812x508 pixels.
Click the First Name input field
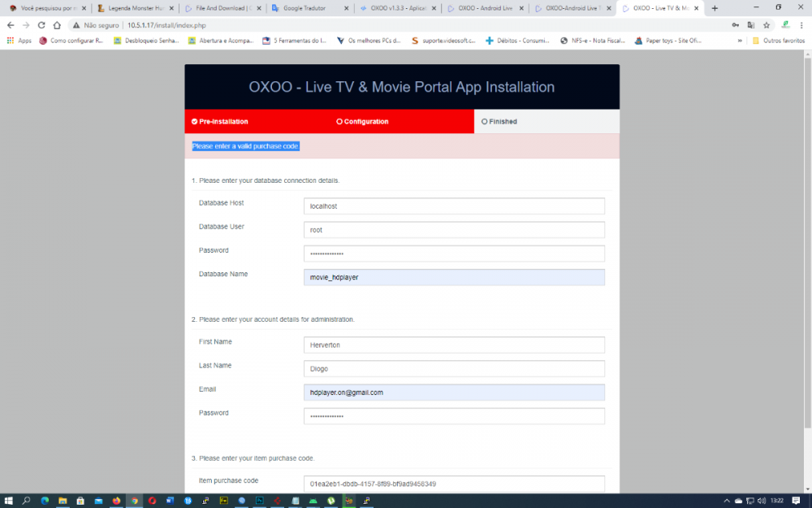(454, 345)
